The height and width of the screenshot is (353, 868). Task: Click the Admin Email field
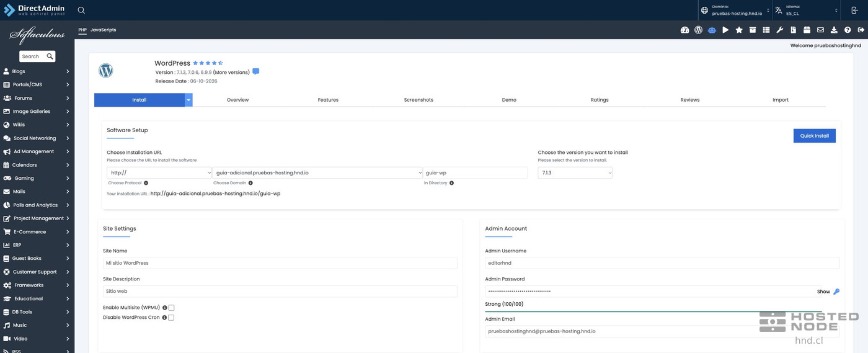coord(662,331)
